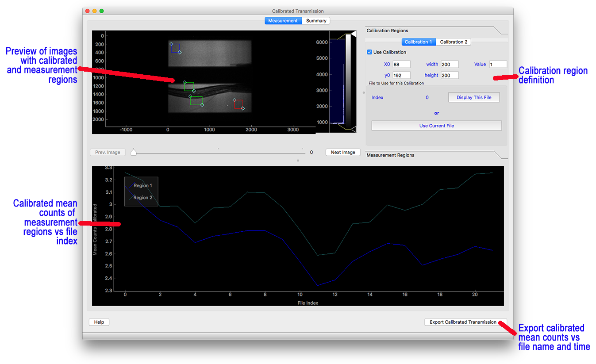The height and width of the screenshot is (364, 596).
Task: Click the red ROI's bottom-right corner handle
Action: click(x=242, y=108)
